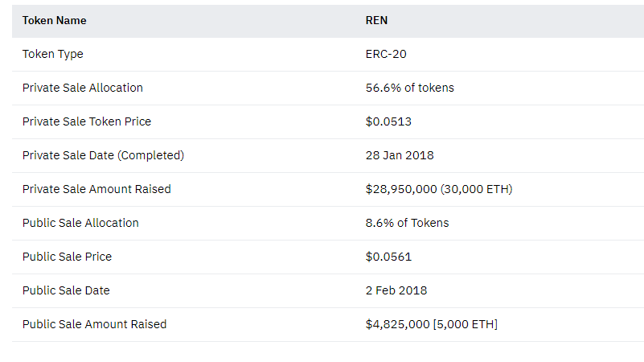Select the "Public Sale Price" label

tap(67, 257)
